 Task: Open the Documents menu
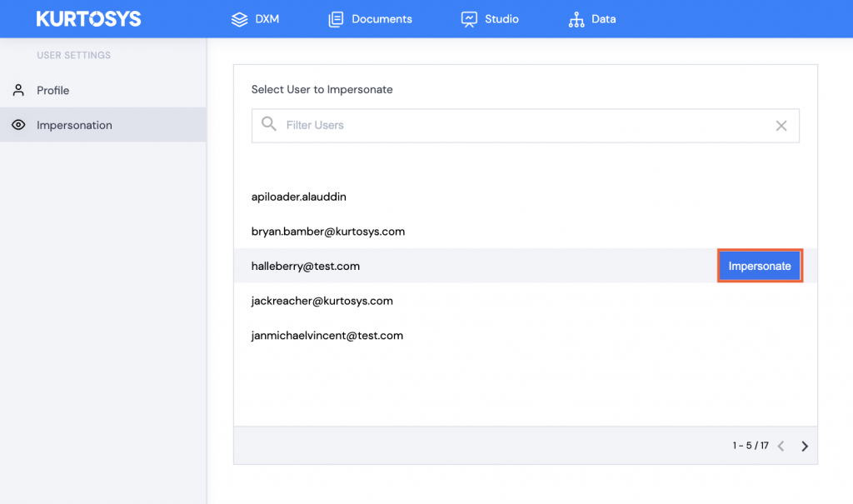click(371, 19)
